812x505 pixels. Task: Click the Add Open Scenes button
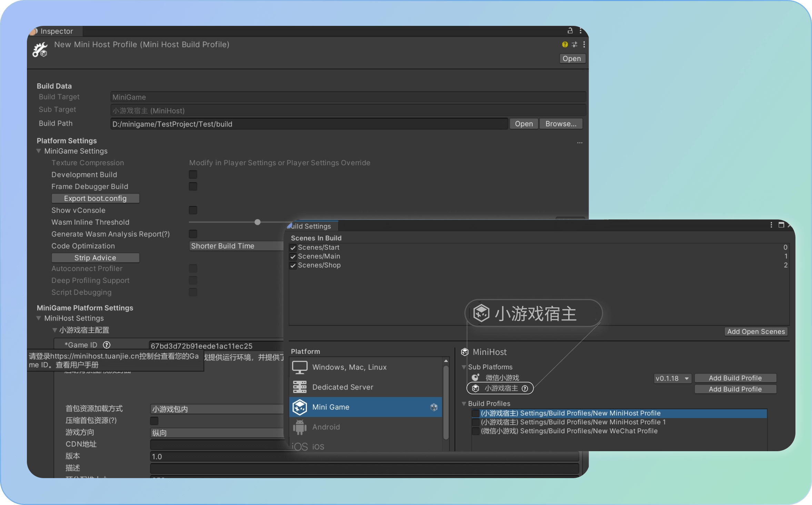756,331
